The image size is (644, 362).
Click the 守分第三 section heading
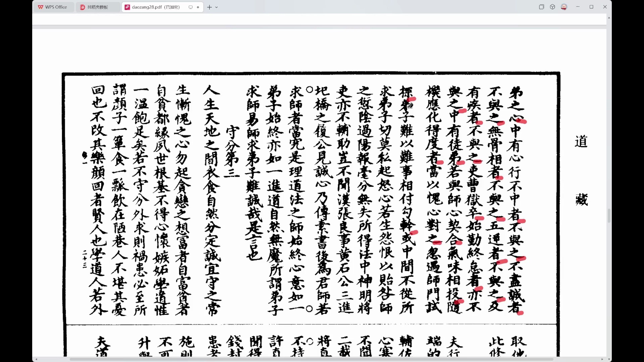pyautogui.click(x=232, y=151)
